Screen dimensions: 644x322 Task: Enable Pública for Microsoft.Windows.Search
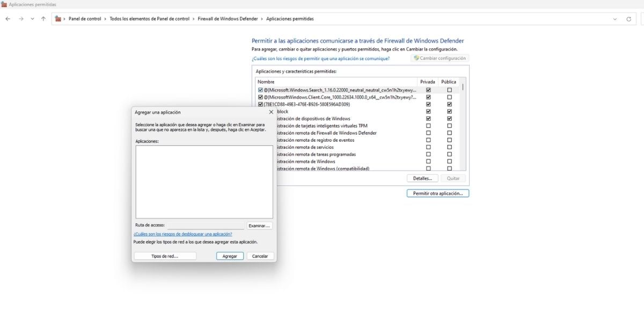click(x=449, y=90)
